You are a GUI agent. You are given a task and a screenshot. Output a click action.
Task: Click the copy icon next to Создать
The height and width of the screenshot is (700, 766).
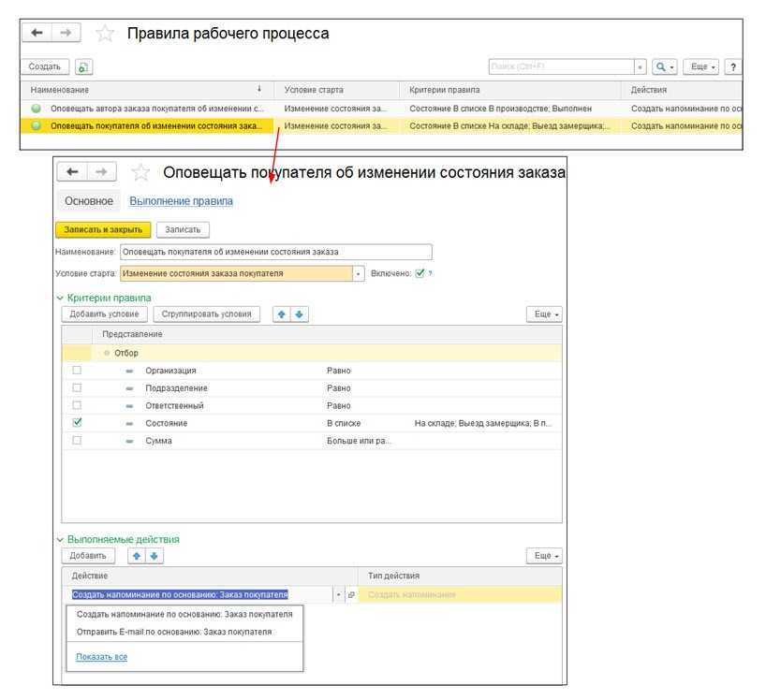[84, 67]
